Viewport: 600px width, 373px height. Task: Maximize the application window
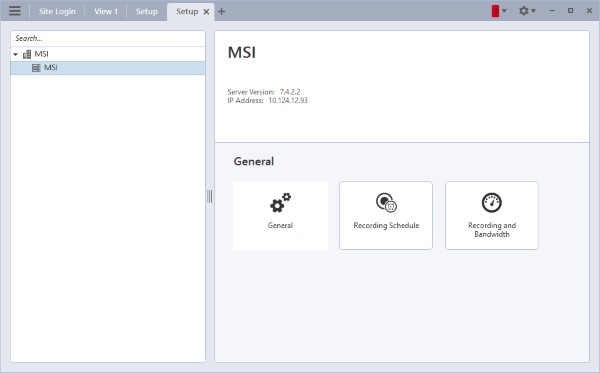click(x=571, y=11)
